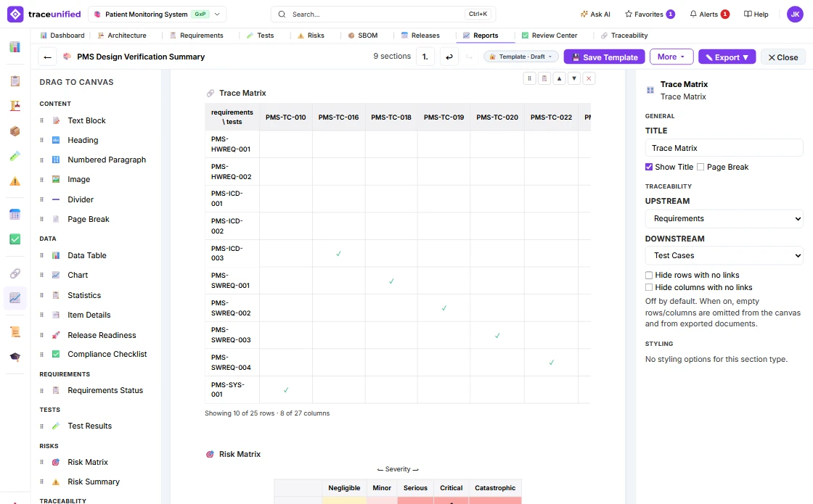813x504 pixels.
Task: Enable the Page Break checkbox
Action: coord(700,167)
